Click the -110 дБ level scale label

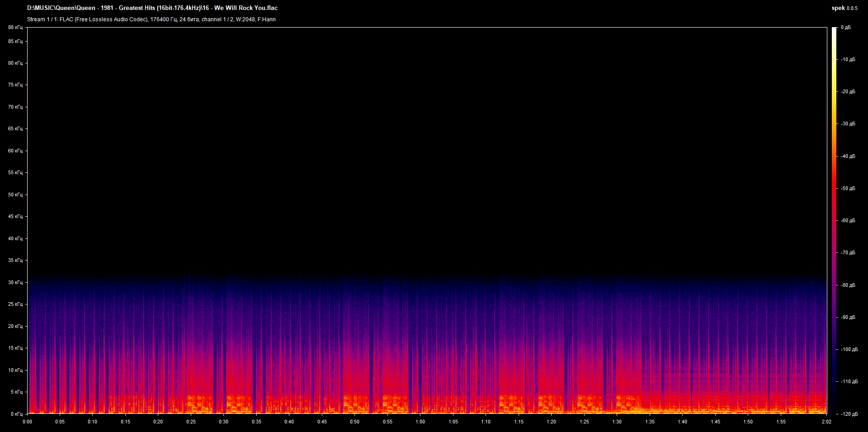[x=849, y=381]
